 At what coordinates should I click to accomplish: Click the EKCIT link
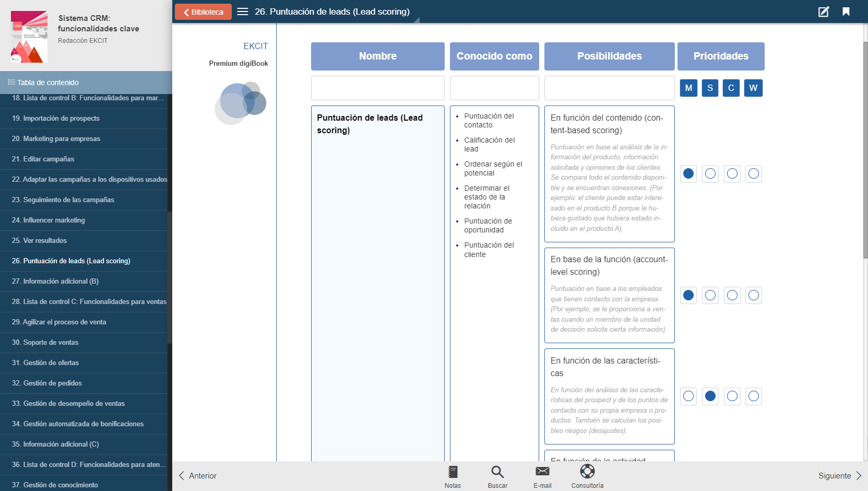(x=255, y=46)
